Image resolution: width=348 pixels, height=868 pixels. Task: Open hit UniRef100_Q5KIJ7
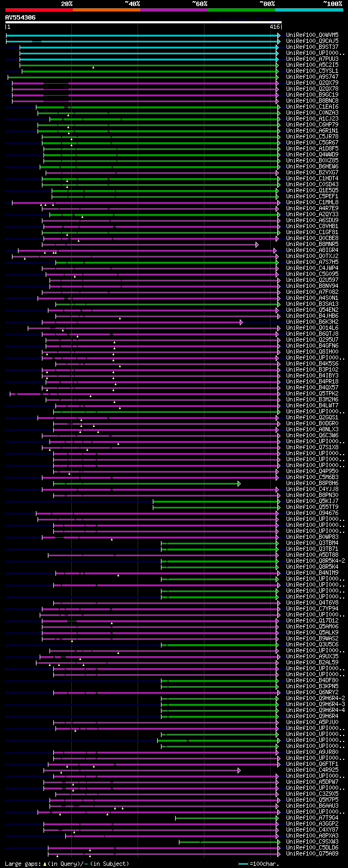312,501
